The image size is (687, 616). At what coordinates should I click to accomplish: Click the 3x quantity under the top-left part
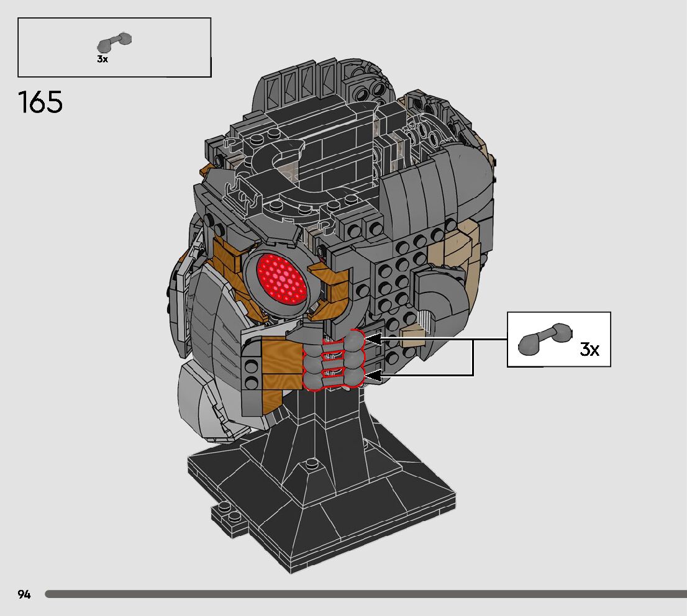pyautogui.click(x=102, y=60)
